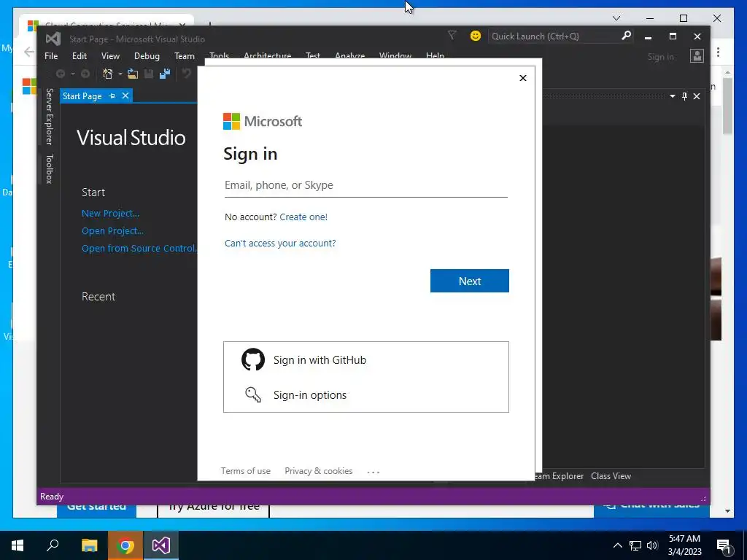The image size is (747, 560).
Task: Click the New Project... link
Action: point(111,214)
